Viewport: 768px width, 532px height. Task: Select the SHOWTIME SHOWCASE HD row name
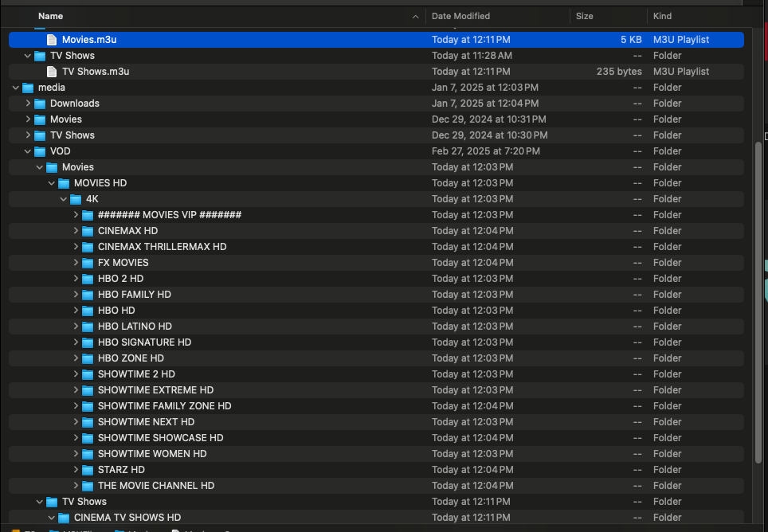point(161,437)
